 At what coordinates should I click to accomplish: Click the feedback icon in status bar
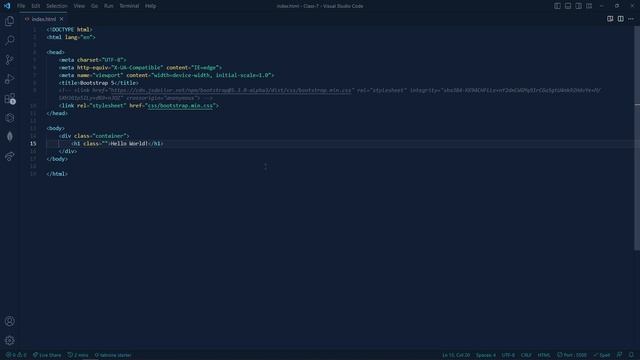[620, 355]
